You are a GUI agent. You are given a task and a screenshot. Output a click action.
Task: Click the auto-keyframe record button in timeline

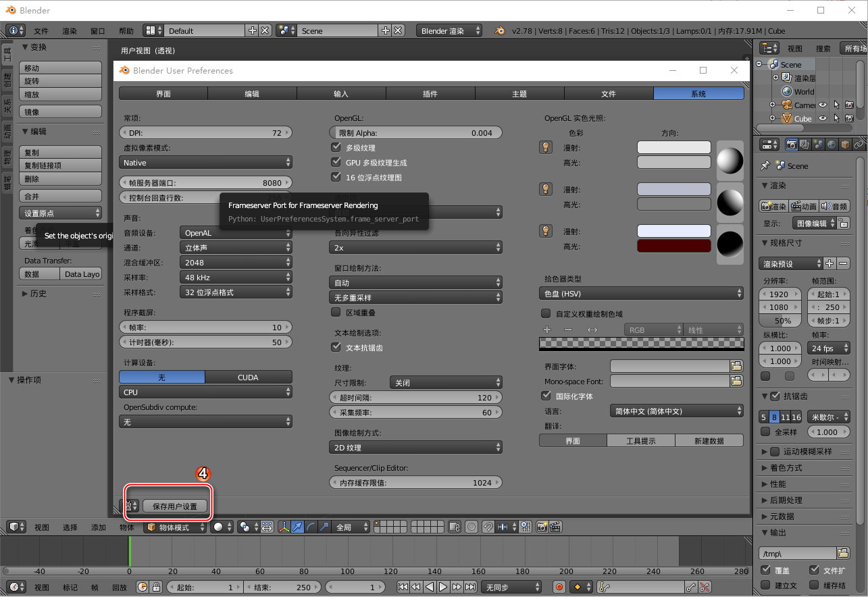pyautogui.click(x=559, y=587)
